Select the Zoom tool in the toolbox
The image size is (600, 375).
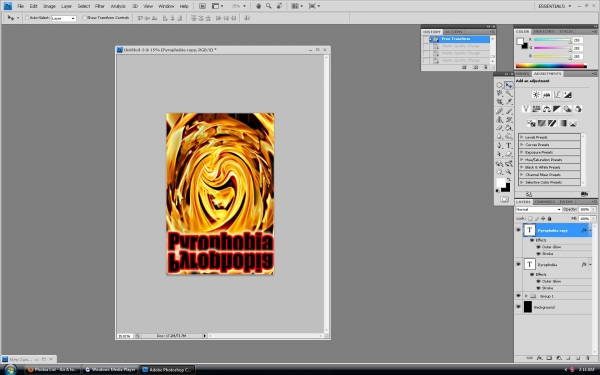tap(509, 172)
